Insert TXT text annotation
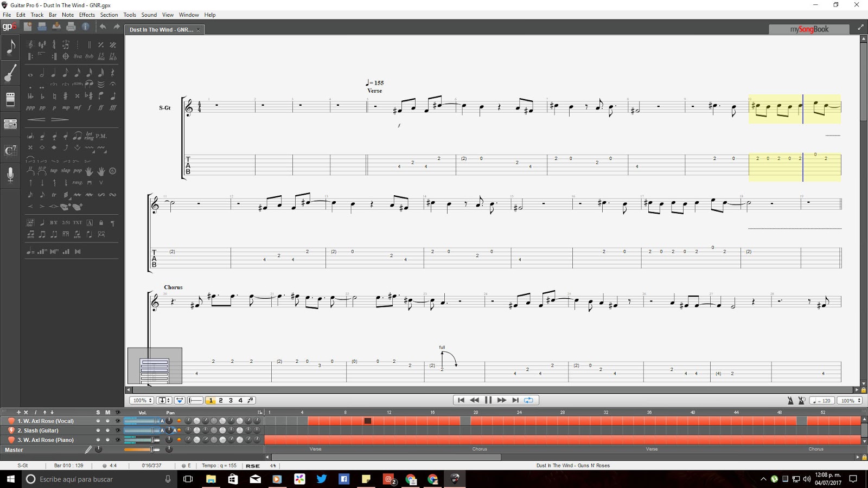This screenshot has height=488, width=868. pos(78,223)
